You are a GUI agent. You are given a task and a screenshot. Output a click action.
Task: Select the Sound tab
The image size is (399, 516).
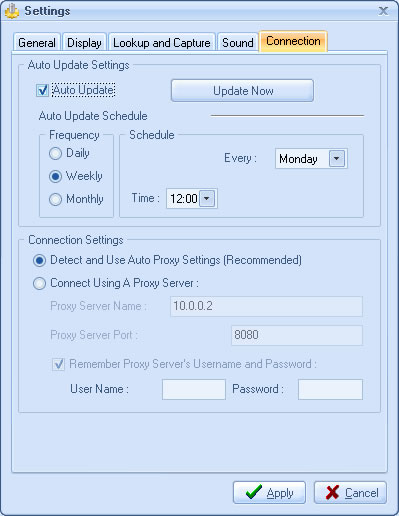(x=238, y=42)
